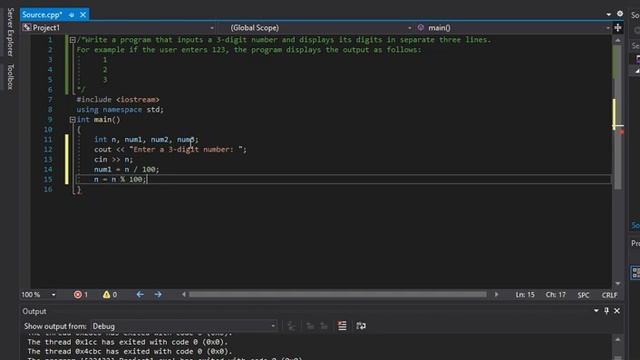Click the using namespace std; line

point(120,110)
